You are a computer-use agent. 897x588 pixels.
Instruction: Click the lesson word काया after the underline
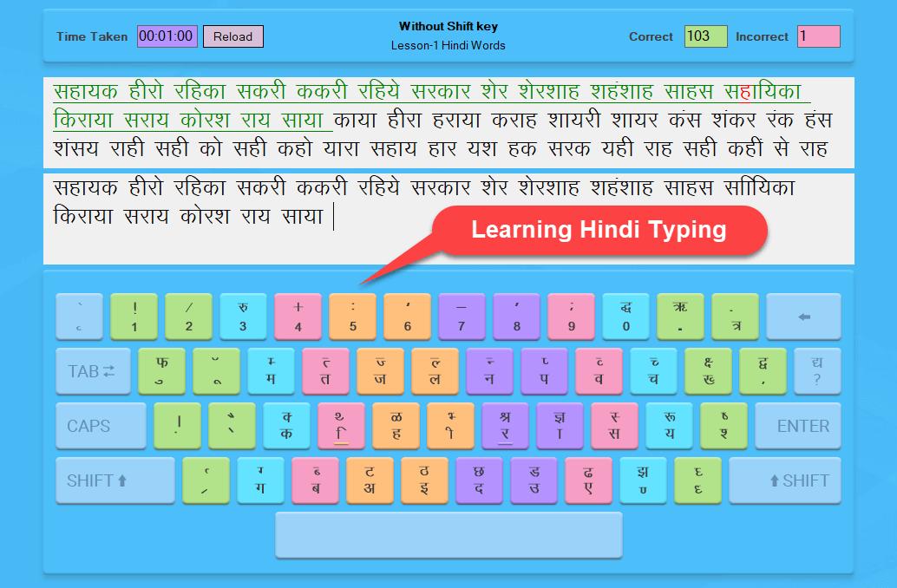pos(356,121)
